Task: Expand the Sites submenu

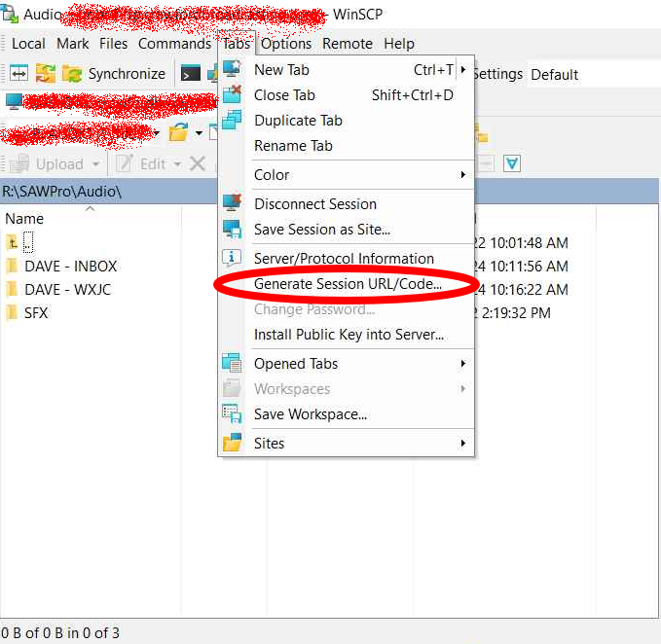Action: pyautogui.click(x=346, y=443)
